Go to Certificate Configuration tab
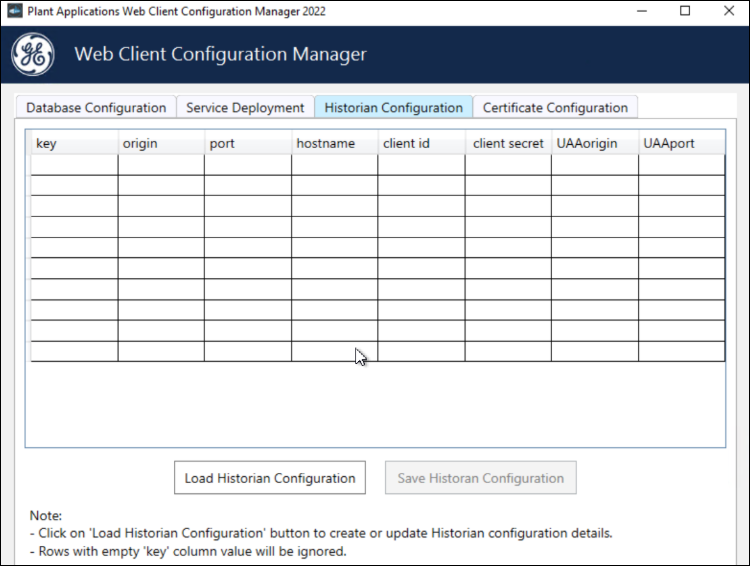 pos(555,108)
